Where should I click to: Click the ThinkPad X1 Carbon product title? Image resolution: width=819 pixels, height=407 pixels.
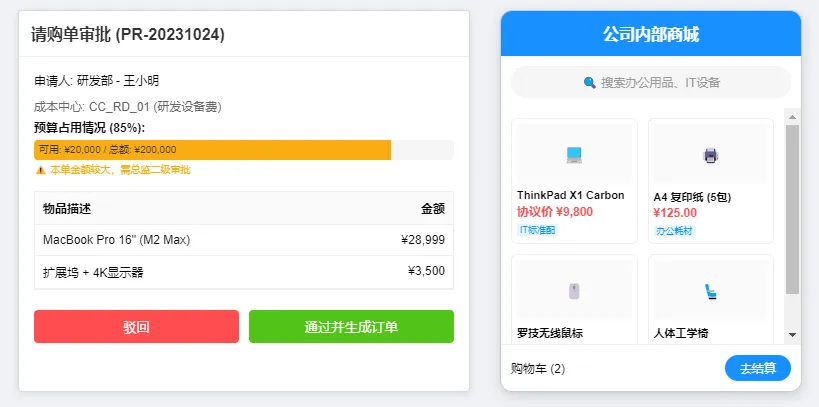(570, 195)
